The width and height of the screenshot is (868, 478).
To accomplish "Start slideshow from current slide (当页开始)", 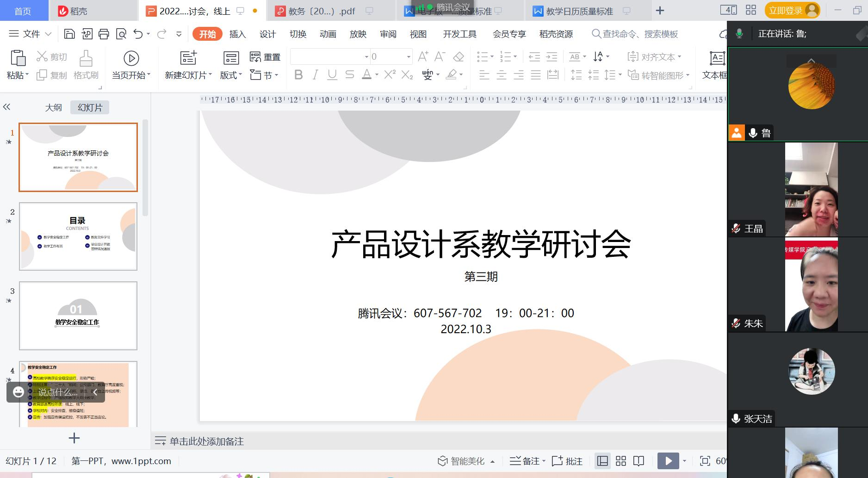I will pyautogui.click(x=131, y=65).
